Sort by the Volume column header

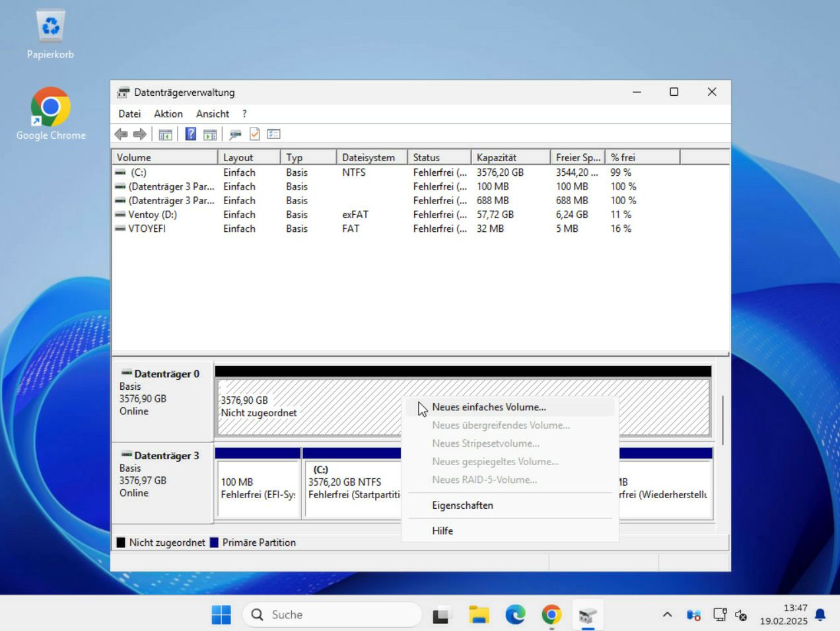(164, 157)
